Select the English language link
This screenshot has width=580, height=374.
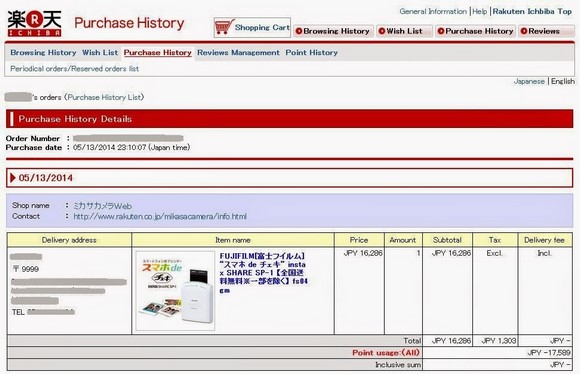click(x=563, y=81)
